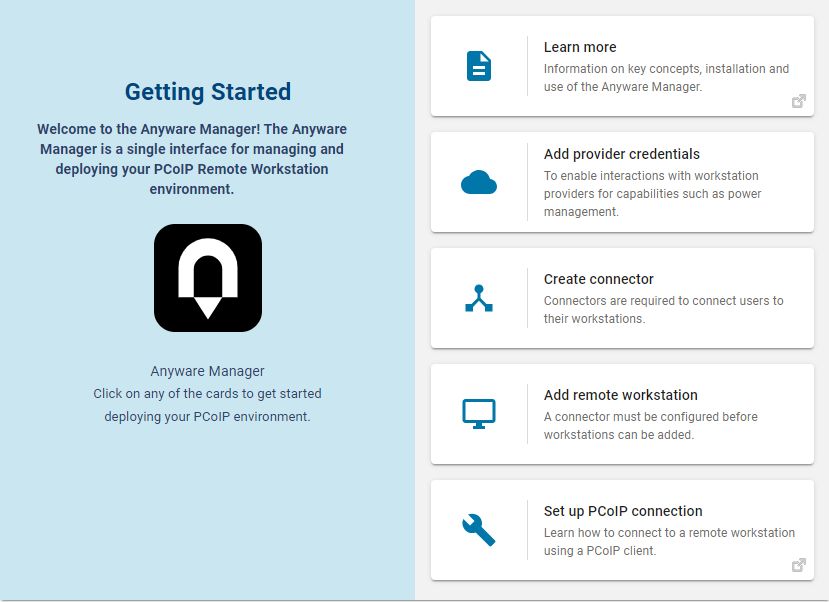
Task: Click description 'Information on key concepts, installation'
Action: point(666,78)
